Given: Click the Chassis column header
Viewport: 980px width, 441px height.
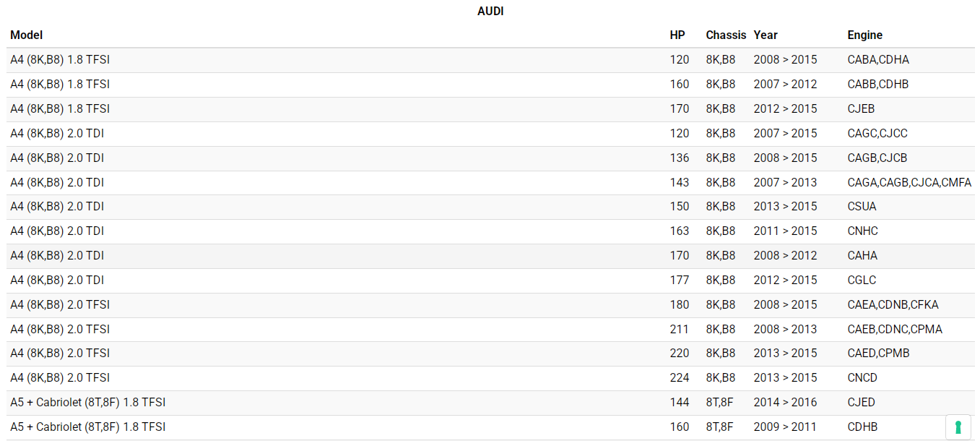Looking at the screenshot, I should [x=726, y=35].
